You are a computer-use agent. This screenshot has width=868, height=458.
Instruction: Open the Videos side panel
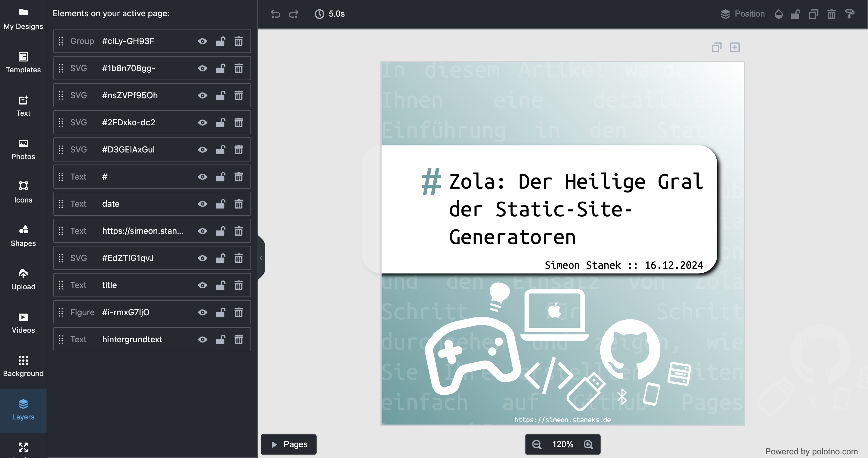tap(23, 323)
